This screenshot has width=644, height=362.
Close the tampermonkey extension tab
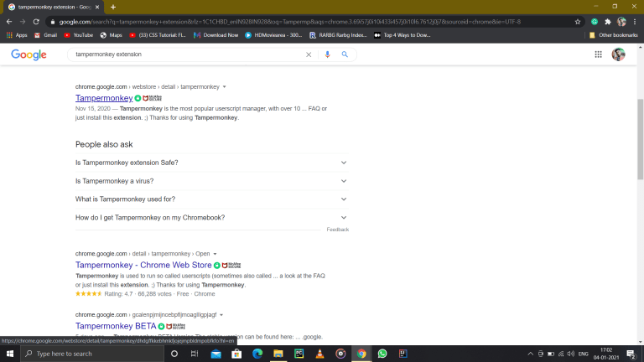(x=97, y=7)
